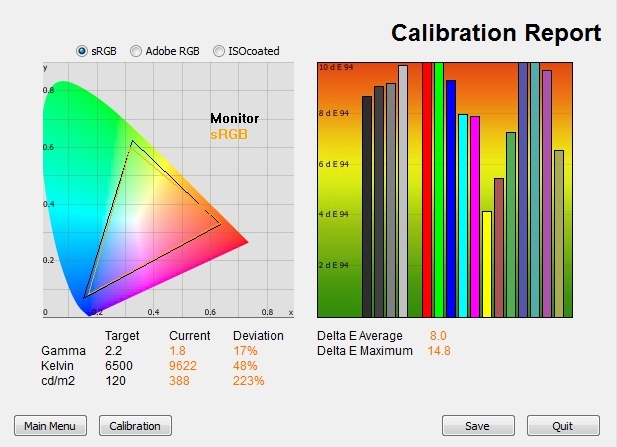
Task: Click the blue bar in delta E chart
Action: tap(451, 199)
